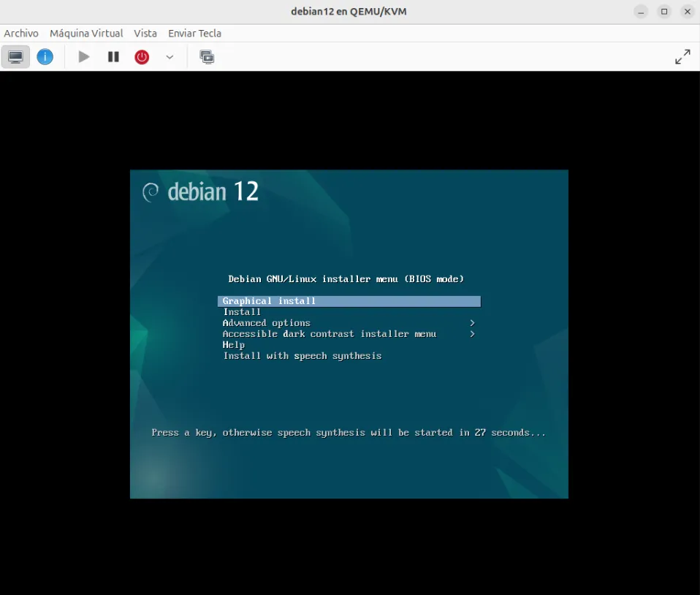This screenshot has height=595, width=700.
Task: Expand Advanced options submenu
Action: click(x=267, y=323)
